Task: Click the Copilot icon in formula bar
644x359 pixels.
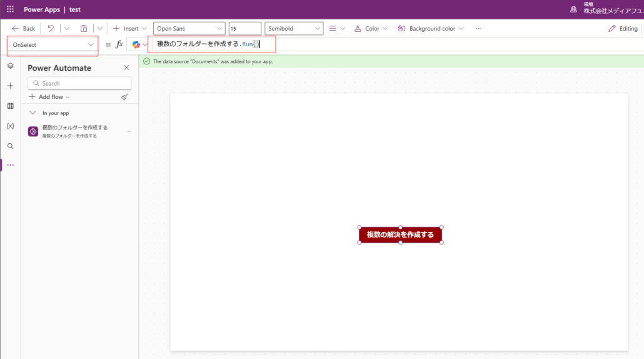Action: (x=136, y=45)
